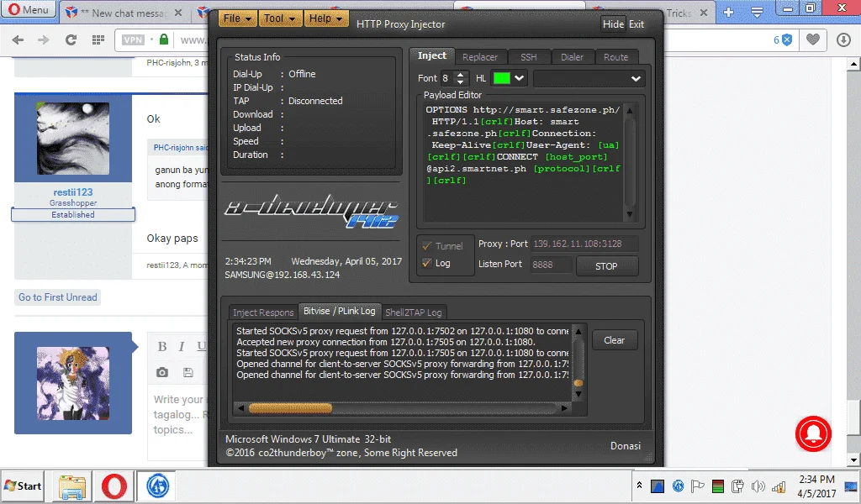Open a new Opera tab

click(729, 12)
